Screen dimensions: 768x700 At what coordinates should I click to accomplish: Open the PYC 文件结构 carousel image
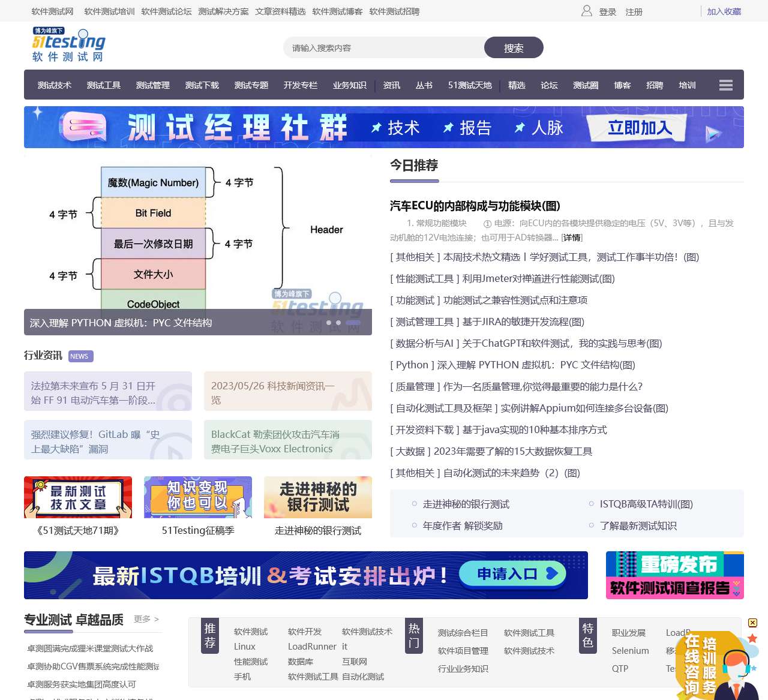tap(198, 245)
